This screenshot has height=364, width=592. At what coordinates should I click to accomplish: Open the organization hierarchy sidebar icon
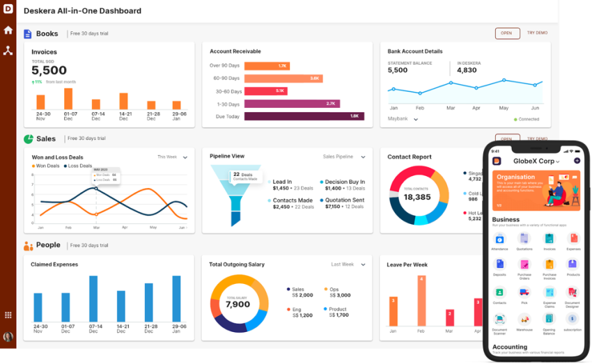(8, 51)
